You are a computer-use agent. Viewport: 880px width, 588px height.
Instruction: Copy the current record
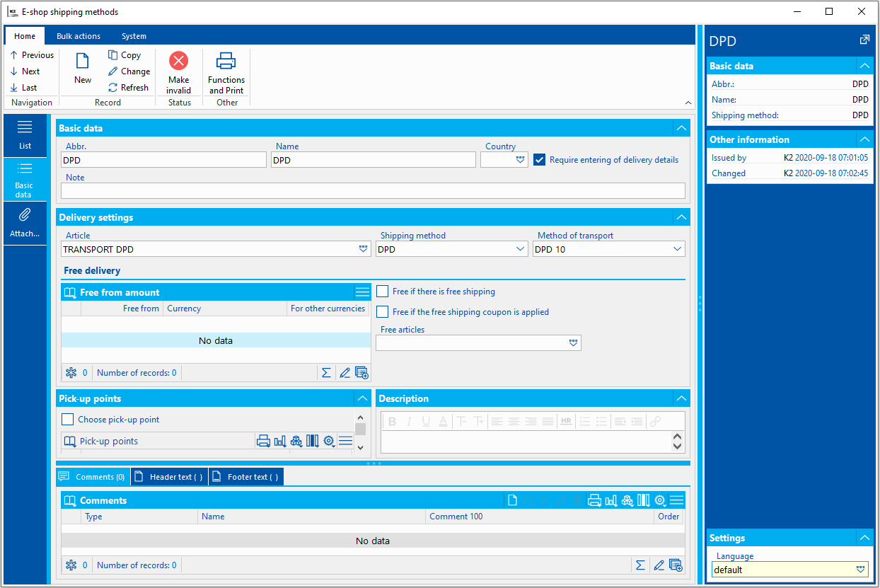pos(125,55)
